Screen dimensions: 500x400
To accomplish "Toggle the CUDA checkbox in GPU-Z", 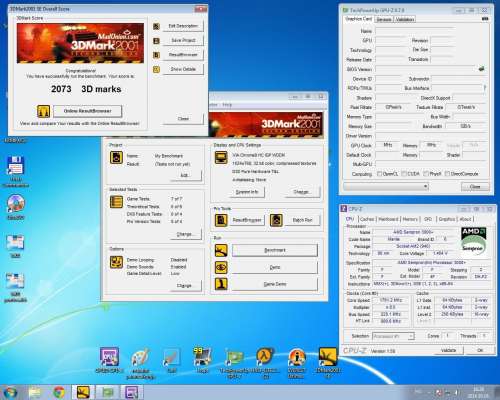I will click(404, 174).
